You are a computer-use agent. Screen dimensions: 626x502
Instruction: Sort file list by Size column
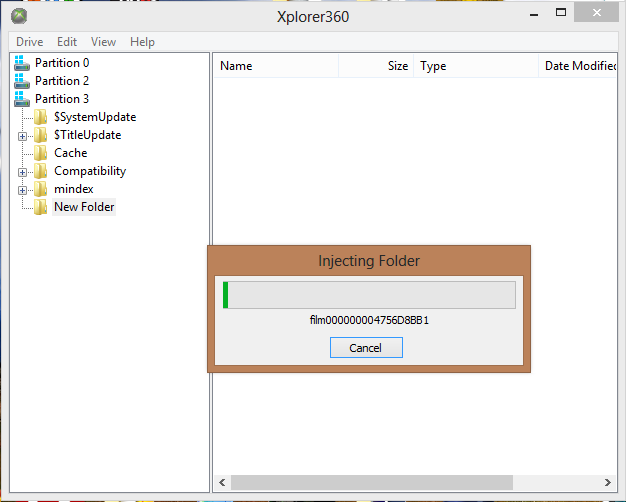[x=376, y=66]
